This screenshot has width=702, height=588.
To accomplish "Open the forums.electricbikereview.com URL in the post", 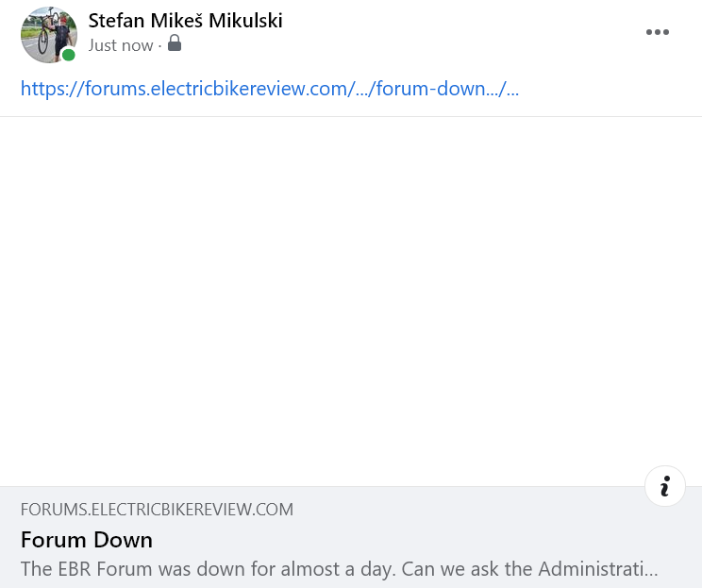I will [x=269, y=90].
